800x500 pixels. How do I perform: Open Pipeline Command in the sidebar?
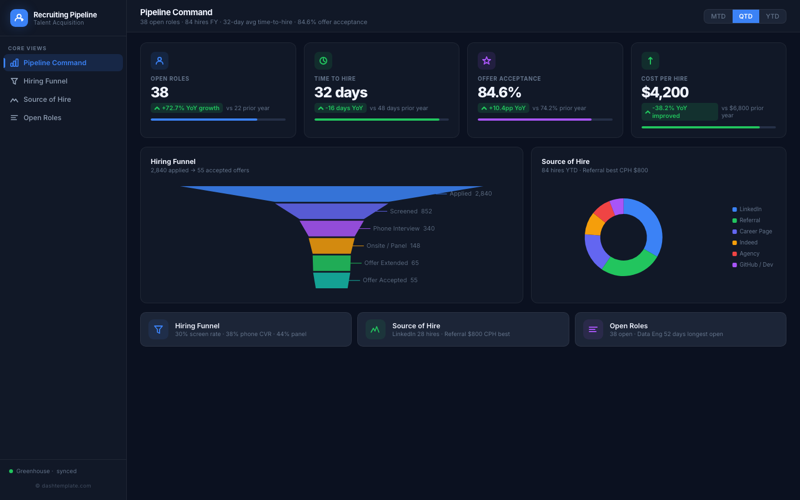coord(64,63)
